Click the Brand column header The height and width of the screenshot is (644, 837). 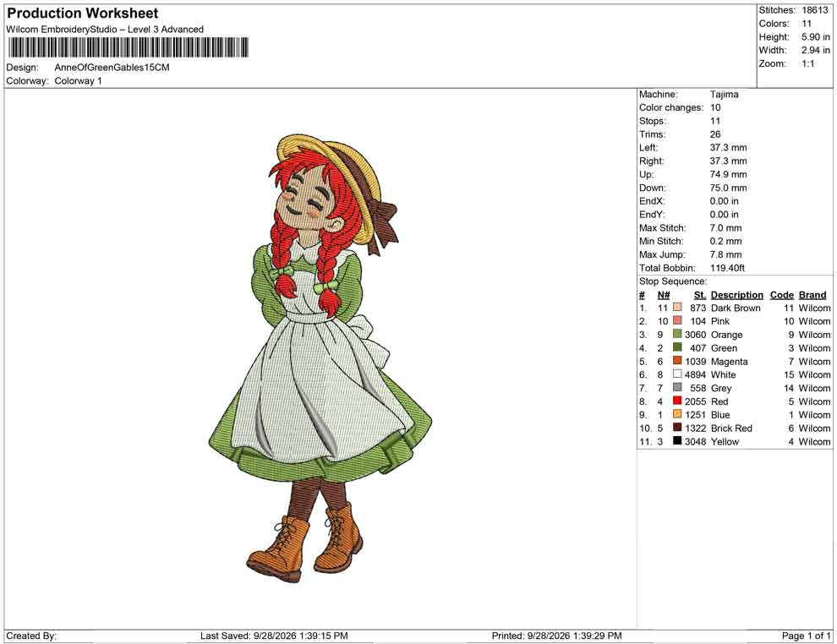pyautogui.click(x=812, y=295)
